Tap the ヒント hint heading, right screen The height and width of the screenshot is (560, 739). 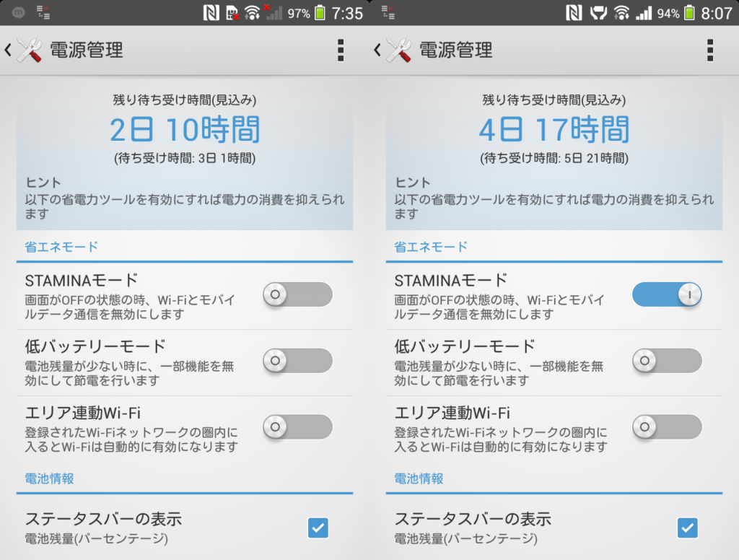point(412,183)
